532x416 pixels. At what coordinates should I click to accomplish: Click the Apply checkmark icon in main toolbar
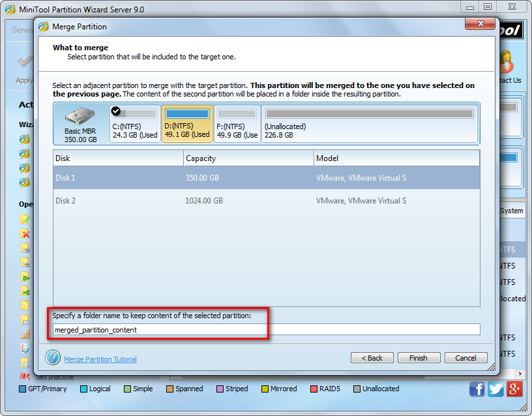click(x=25, y=62)
